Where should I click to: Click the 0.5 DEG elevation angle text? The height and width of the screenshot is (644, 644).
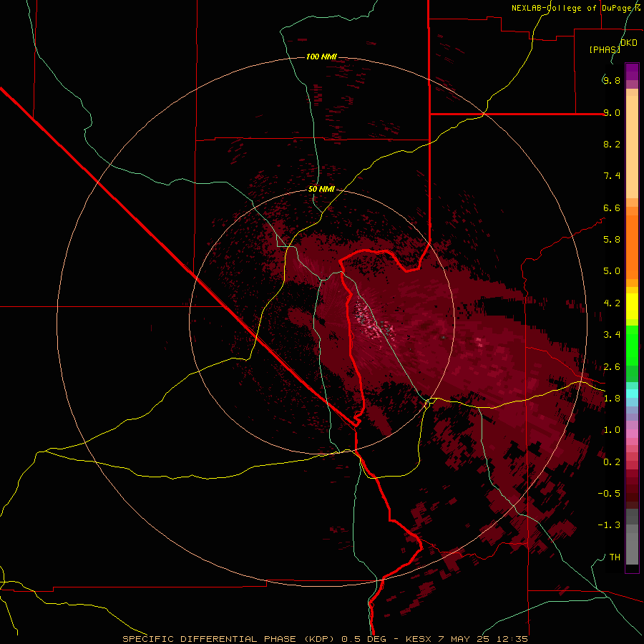pos(364,639)
